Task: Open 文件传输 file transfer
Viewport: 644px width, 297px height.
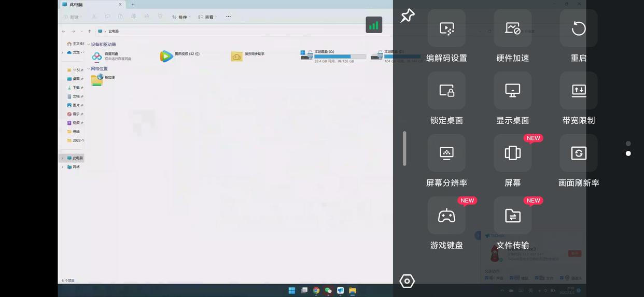Action: (x=512, y=216)
